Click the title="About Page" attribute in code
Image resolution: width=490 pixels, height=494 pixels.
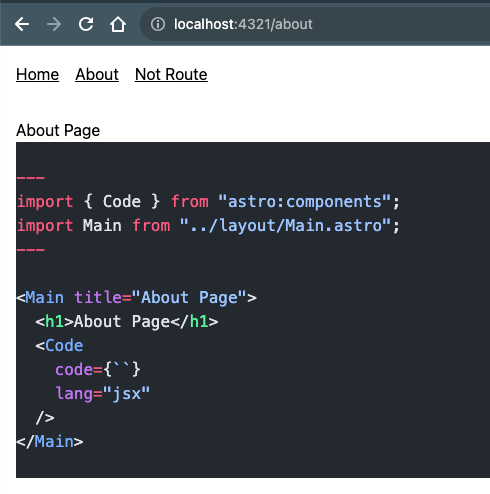[160, 297]
